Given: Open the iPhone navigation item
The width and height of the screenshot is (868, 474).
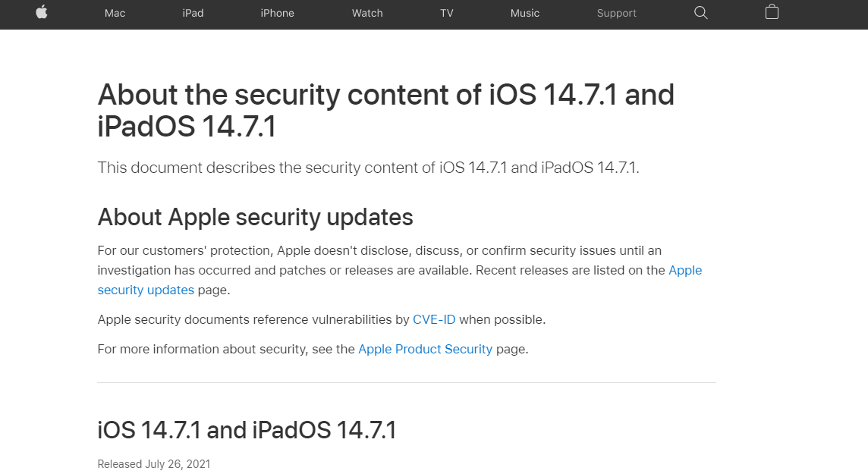Looking at the screenshot, I should point(278,14).
